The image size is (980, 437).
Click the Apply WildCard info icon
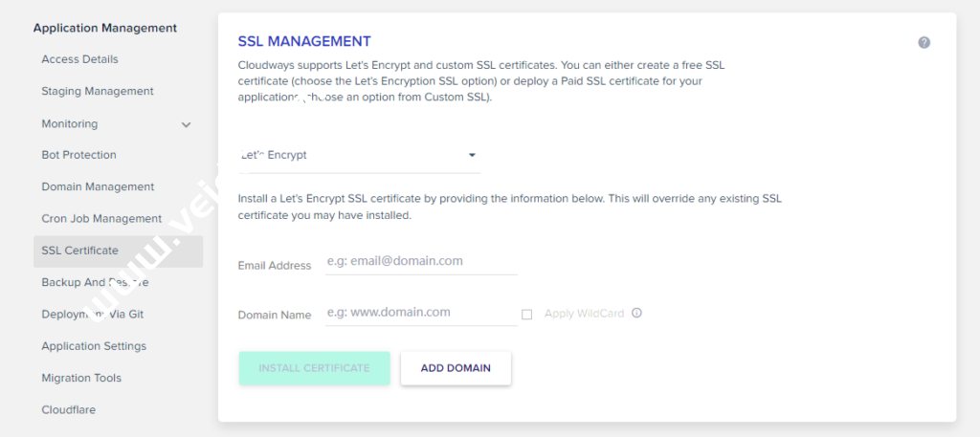pos(636,313)
